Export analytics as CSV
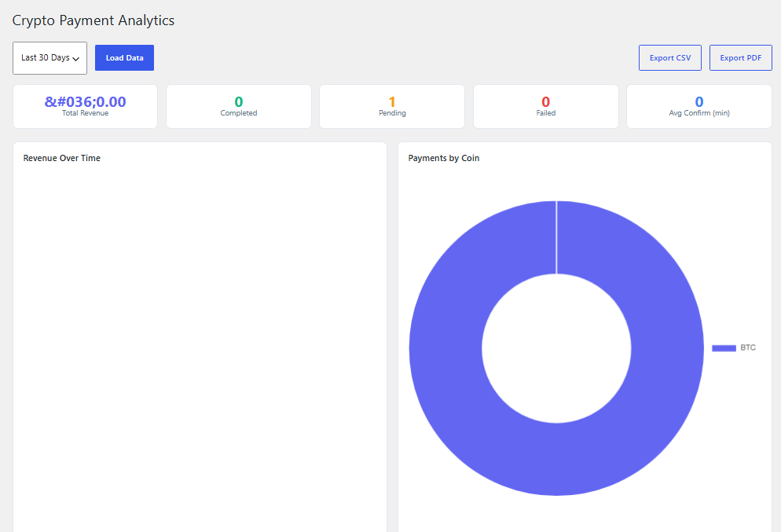Viewport: 781px width, 532px height. [670, 58]
